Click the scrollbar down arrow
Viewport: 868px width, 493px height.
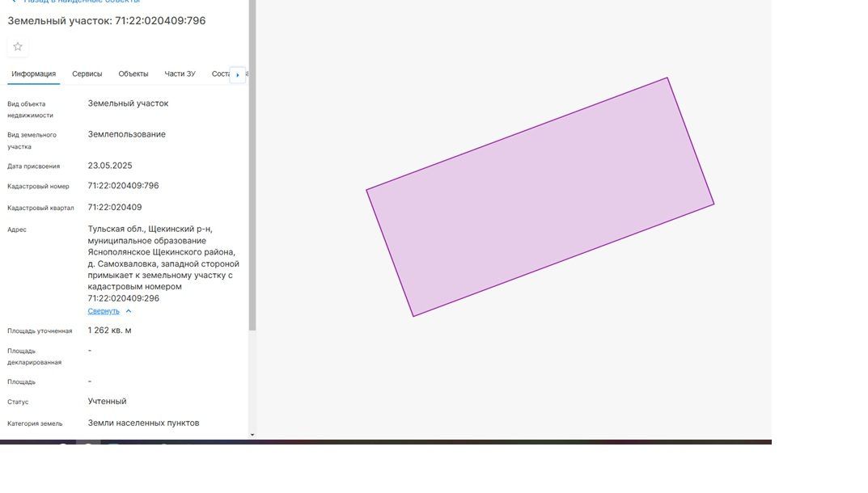(252, 435)
